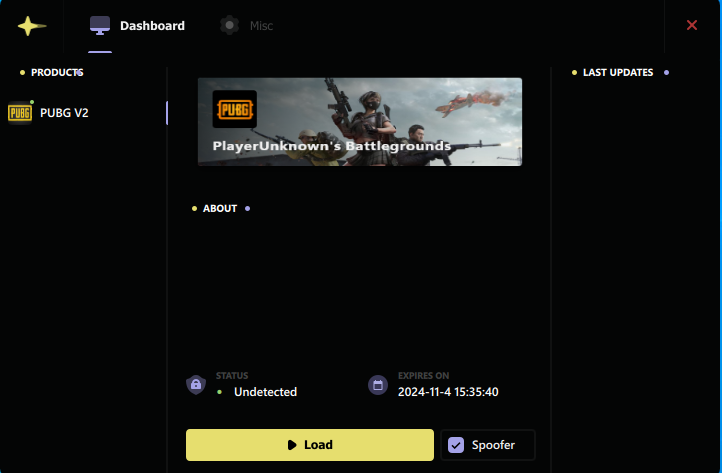722x473 pixels.
Task: Close the window with the red X
Action: 692,25
